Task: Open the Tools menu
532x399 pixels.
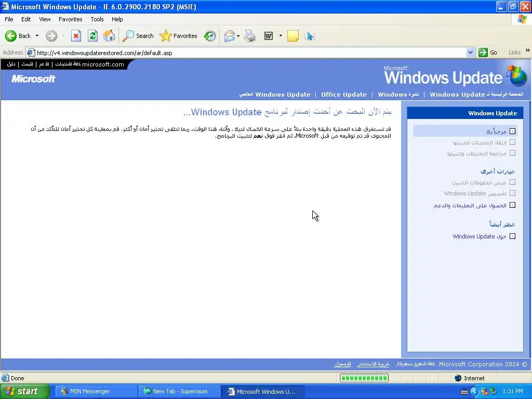Action: (97, 19)
